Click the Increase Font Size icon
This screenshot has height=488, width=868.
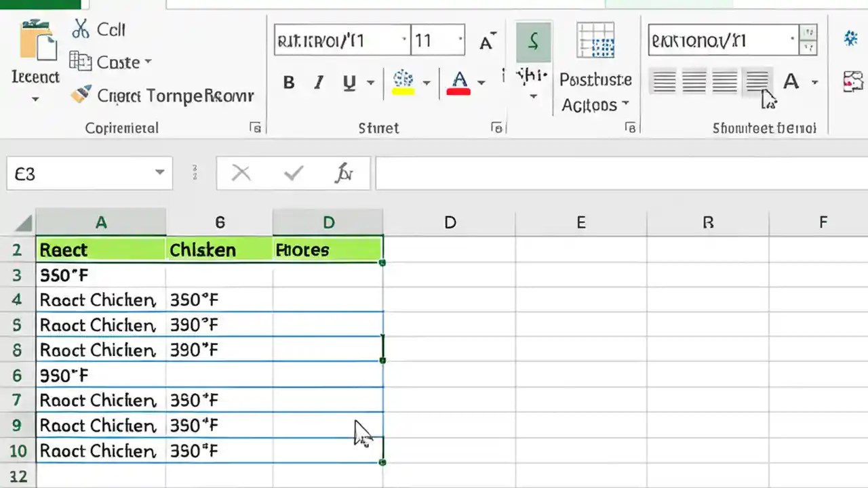(486, 41)
